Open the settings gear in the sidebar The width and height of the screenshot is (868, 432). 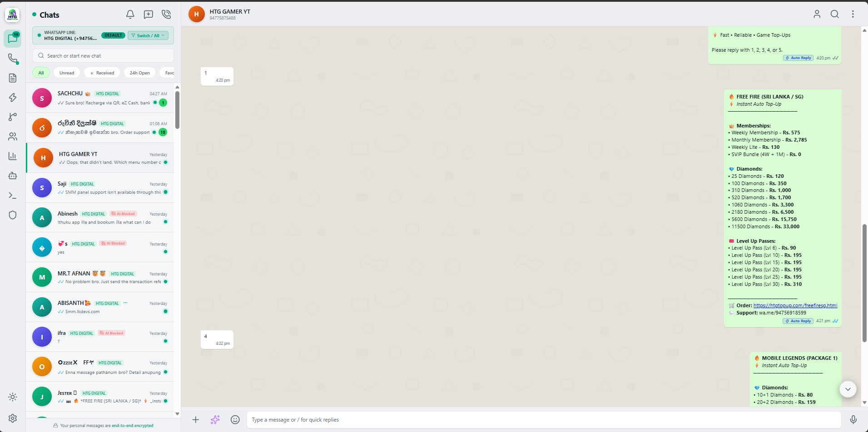[13, 418]
